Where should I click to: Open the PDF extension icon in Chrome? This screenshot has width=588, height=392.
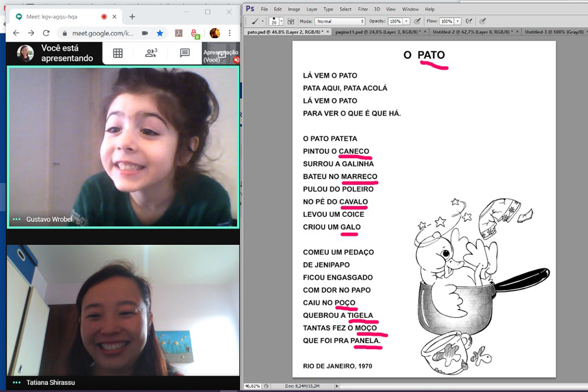click(x=179, y=33)
